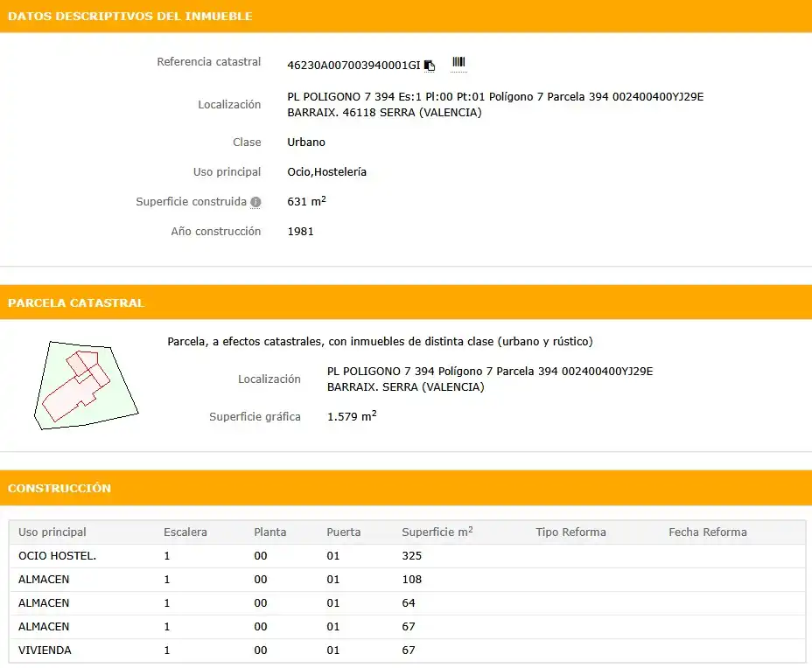Click the 'Año construcción' label

click(x=216, y=232)
